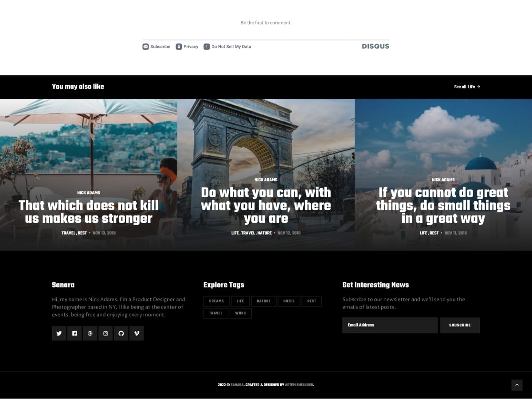Subscribe to the Disqus comment thread
Image resolution: width=532 pixels, height=399 pixels.
[x=156, y=47]
